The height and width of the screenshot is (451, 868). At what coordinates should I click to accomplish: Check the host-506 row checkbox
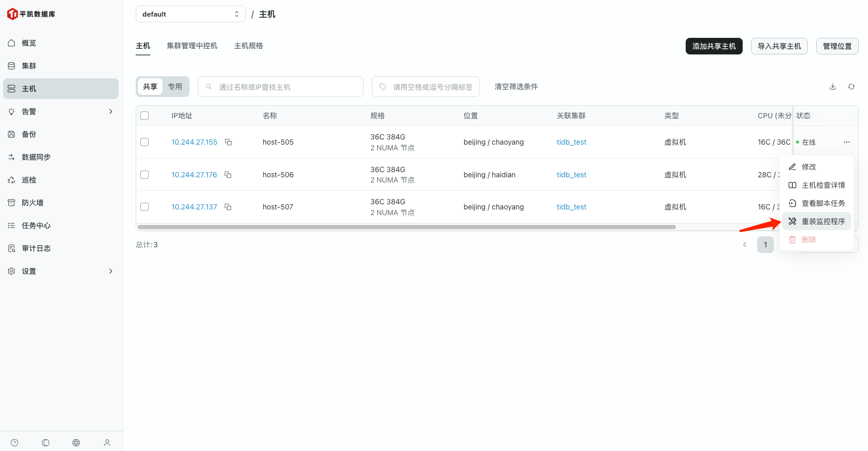(144, 175)
